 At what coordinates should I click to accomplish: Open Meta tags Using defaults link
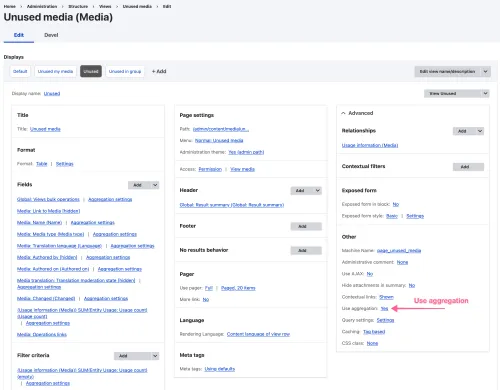point(220,369)
